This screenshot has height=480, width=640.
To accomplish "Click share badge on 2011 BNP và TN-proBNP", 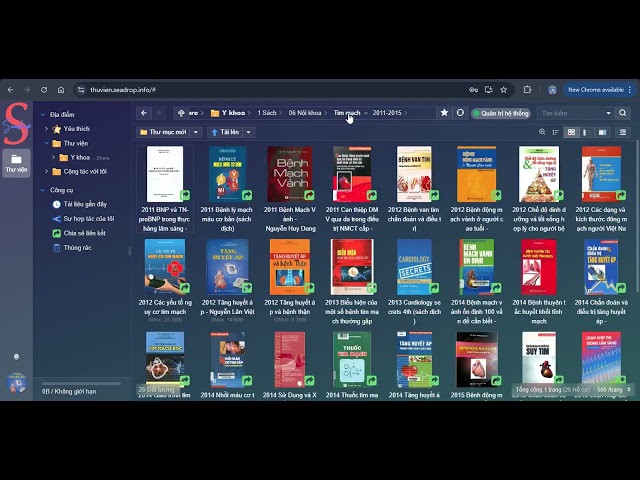I will click(185, 195).
